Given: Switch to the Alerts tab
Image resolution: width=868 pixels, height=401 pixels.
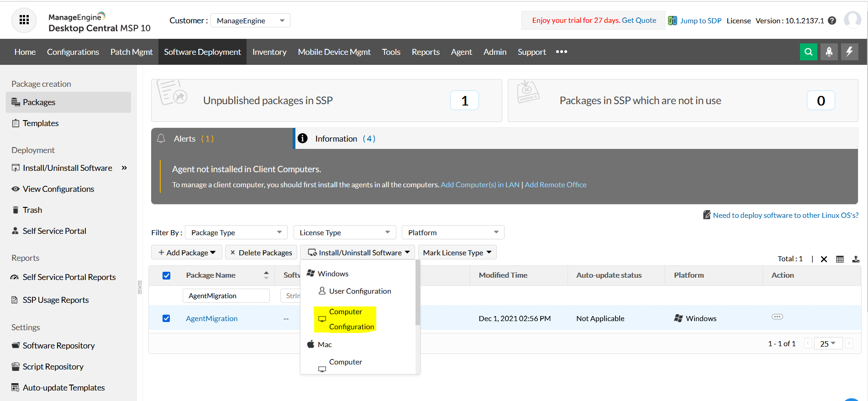Looking at the screenshot, I should point(222,138).
